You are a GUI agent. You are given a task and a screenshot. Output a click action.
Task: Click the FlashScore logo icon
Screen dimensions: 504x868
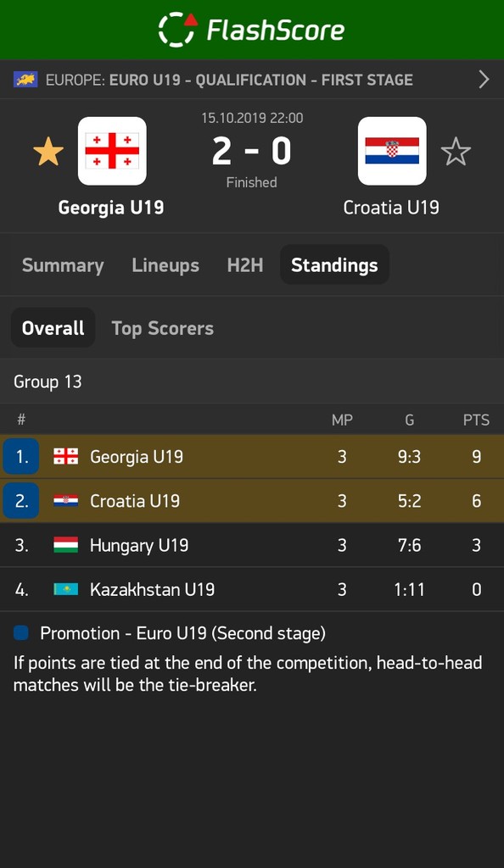tap(178, 30)
